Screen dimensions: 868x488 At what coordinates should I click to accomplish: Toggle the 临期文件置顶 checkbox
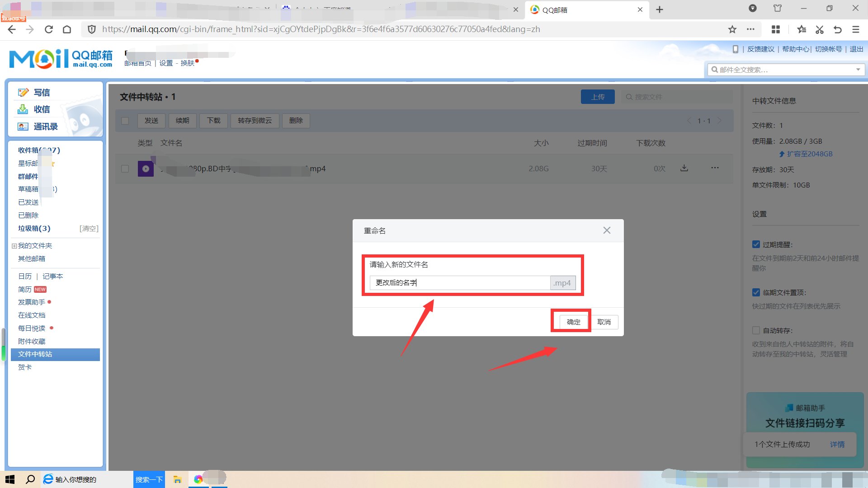(x=756, y=292)
